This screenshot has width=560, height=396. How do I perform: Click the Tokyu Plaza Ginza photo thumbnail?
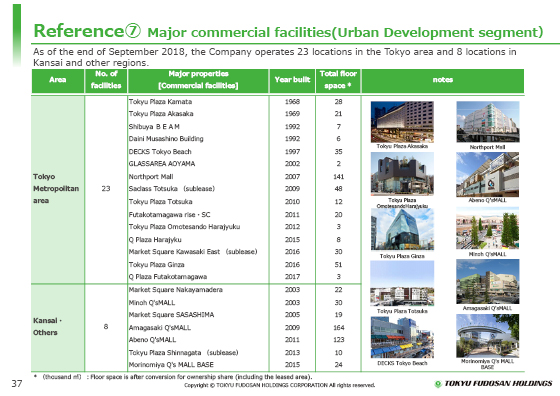tap(402, 229)
